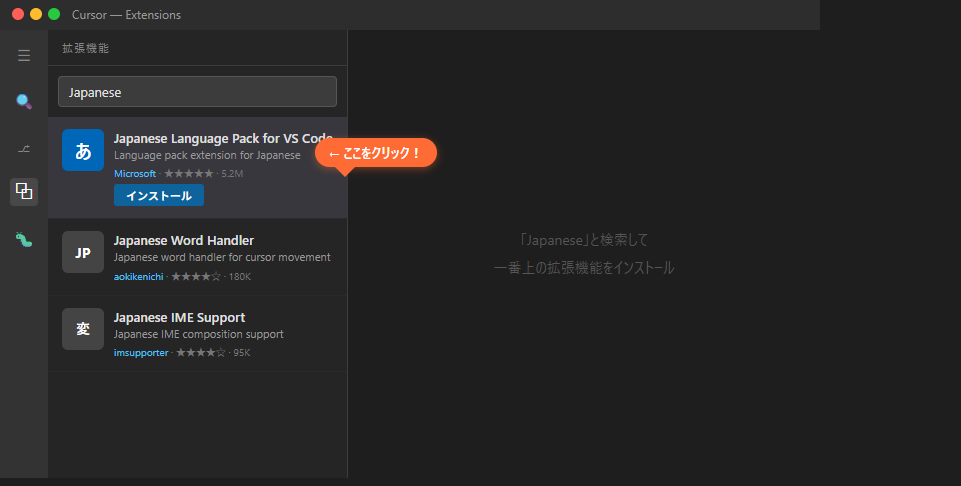Maximize the window with green button

coord(54,14)
